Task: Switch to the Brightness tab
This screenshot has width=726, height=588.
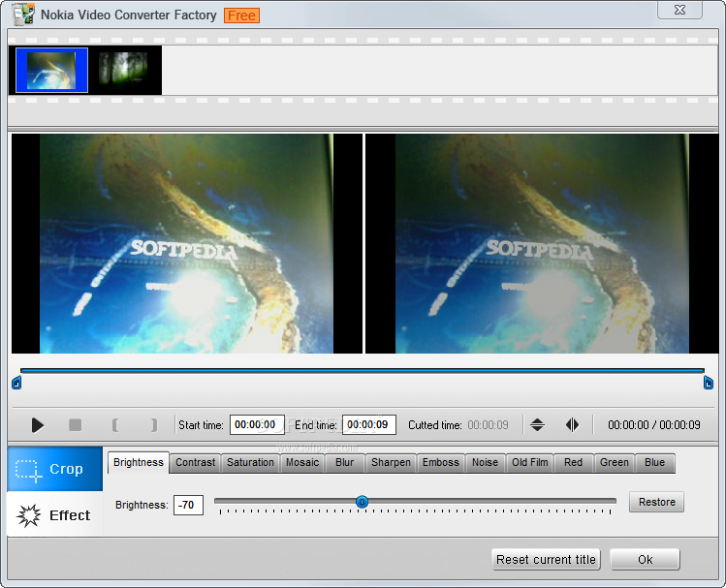Action: [x=139, y=463]
